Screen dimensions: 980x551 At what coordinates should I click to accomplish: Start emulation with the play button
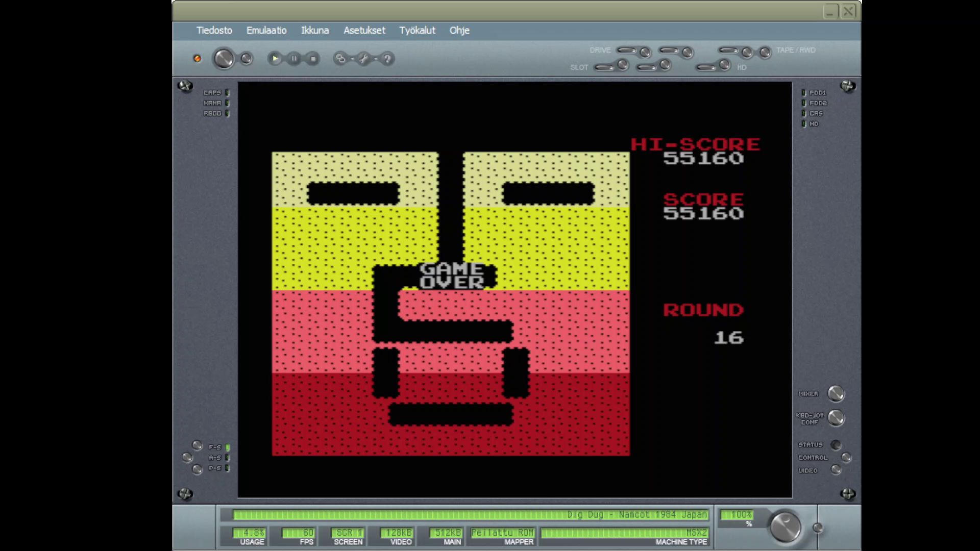point(275,59)
